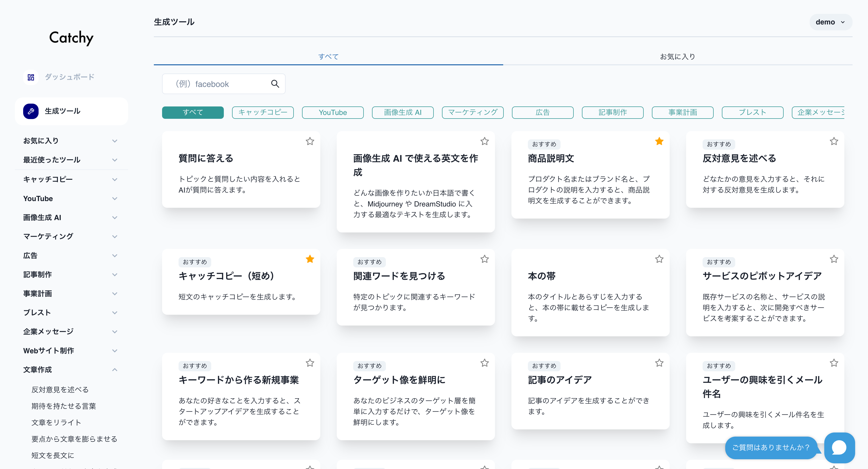Star the 反対意見を述べる card
Viewport: 868px width, 469px height.
[834, 141]
